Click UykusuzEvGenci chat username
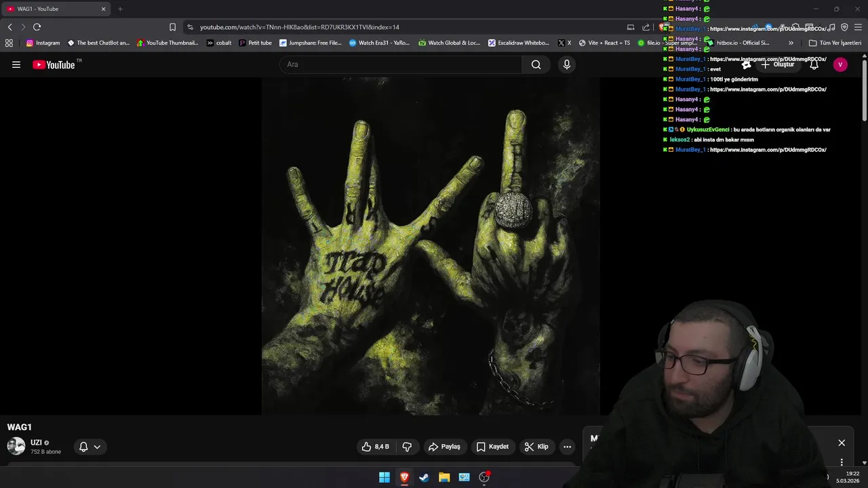 (708, 129)
